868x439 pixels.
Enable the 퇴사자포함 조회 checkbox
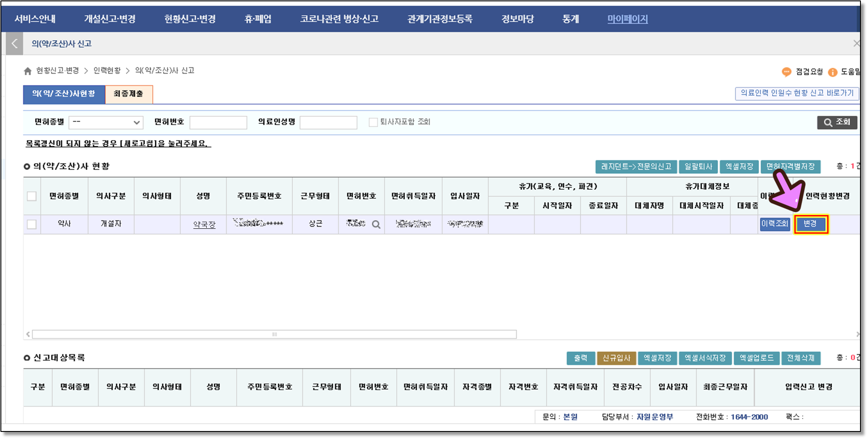coord(373,122)
